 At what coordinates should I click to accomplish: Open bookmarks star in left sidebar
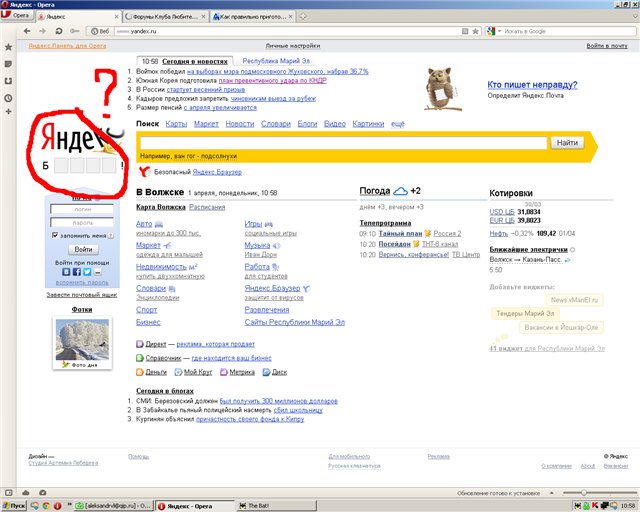coord(8,46)
